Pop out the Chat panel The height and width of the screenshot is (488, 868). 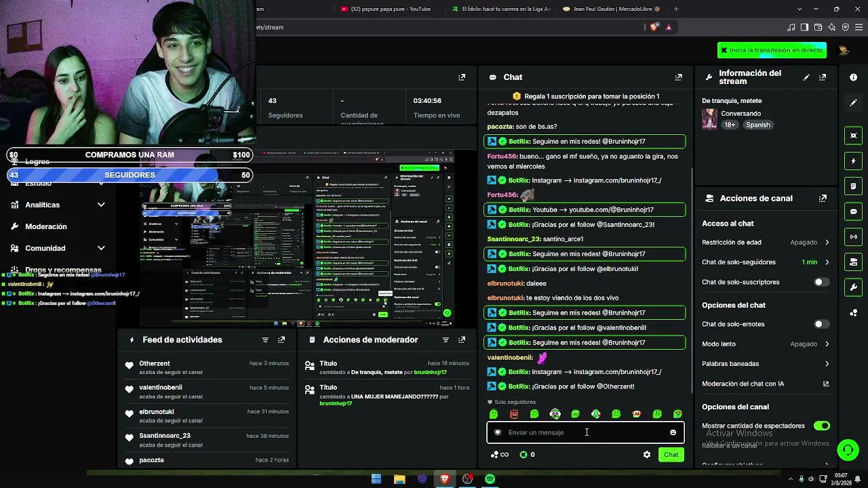(x=678, y=77)
